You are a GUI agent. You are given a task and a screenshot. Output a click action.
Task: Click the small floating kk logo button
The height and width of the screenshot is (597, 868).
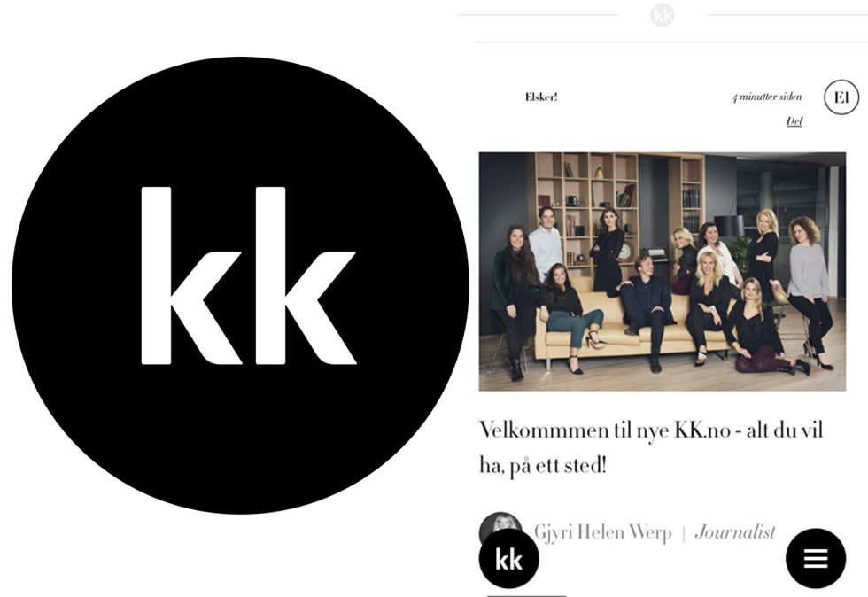point(508,558)
